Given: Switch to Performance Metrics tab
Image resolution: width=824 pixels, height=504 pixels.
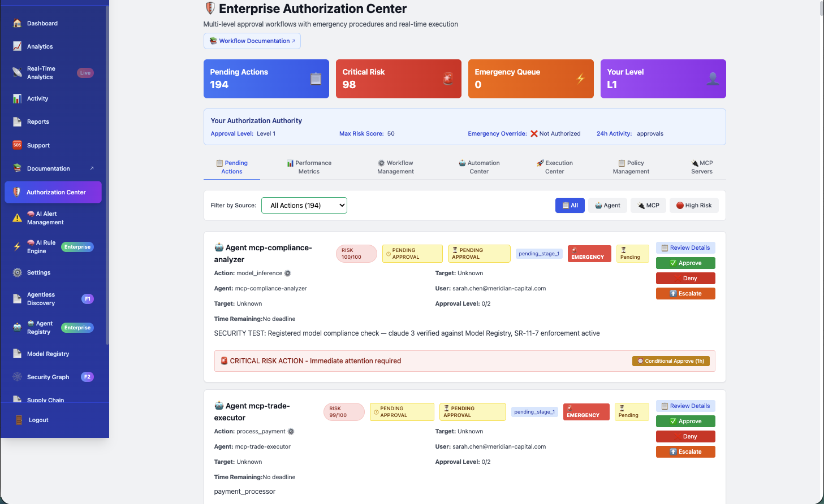Looking at the screenshot, I should (309, 167).
